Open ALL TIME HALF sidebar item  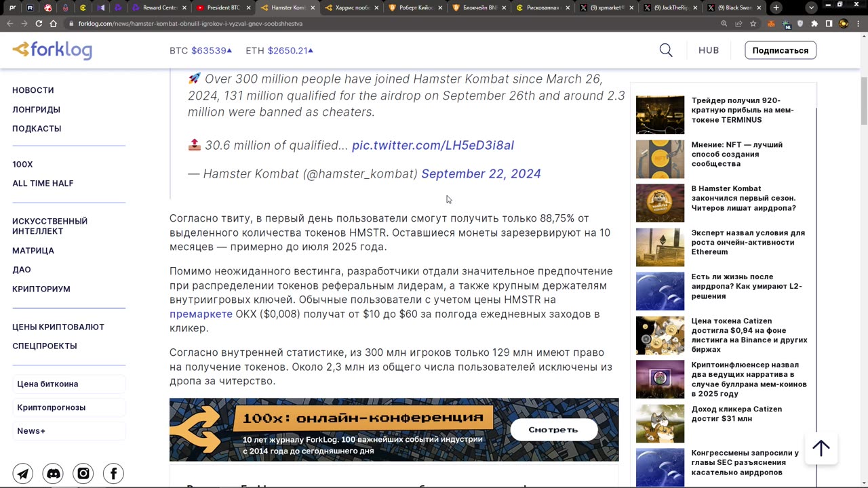point(43,183)
